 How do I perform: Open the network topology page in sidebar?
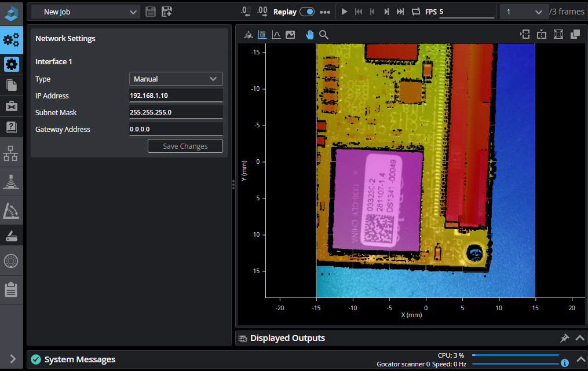pyautogui.click(x=11, y=153)
